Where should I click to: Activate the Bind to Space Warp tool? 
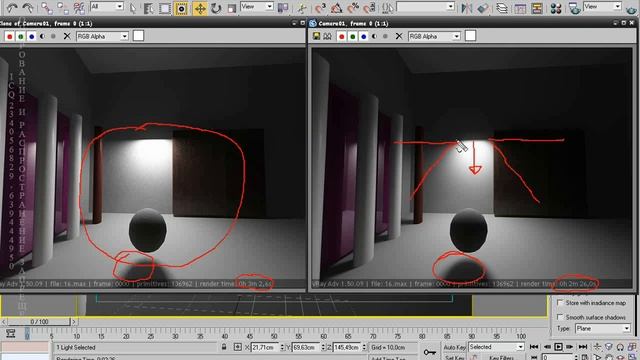[79, 7]
